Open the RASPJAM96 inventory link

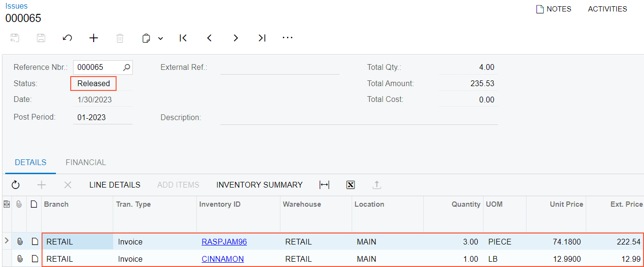(x=224, y=242)
